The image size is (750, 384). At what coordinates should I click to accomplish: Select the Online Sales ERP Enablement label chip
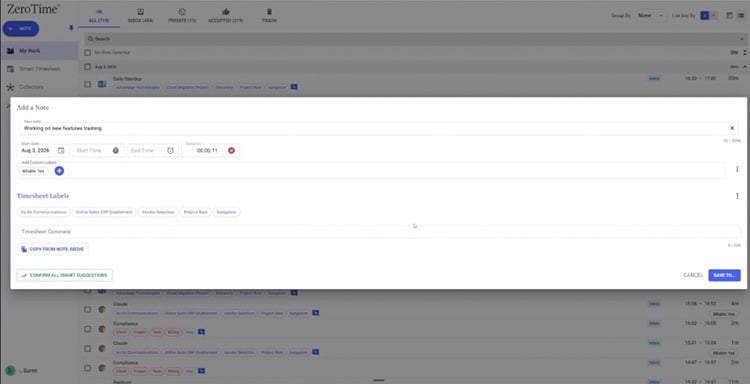[x=104, y=212]
